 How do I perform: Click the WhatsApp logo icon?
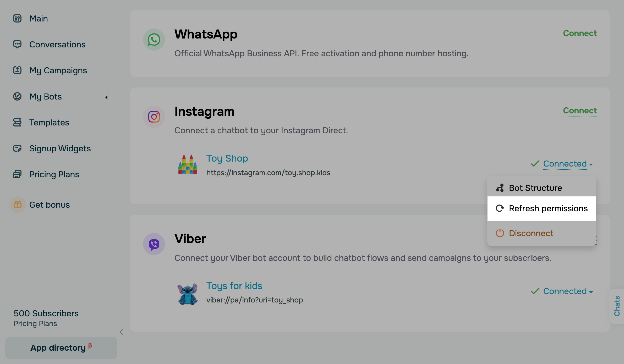154,40
